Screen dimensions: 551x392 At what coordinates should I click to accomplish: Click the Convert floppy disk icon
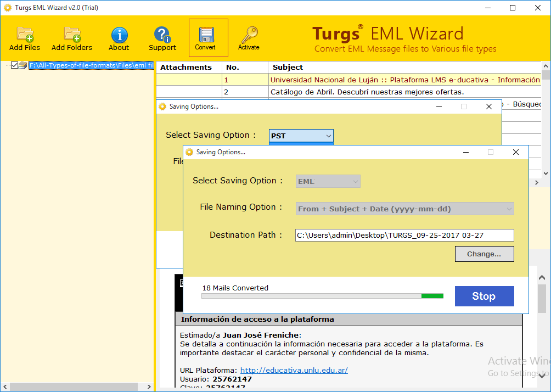pyautogui.click(x=206, y=35)
